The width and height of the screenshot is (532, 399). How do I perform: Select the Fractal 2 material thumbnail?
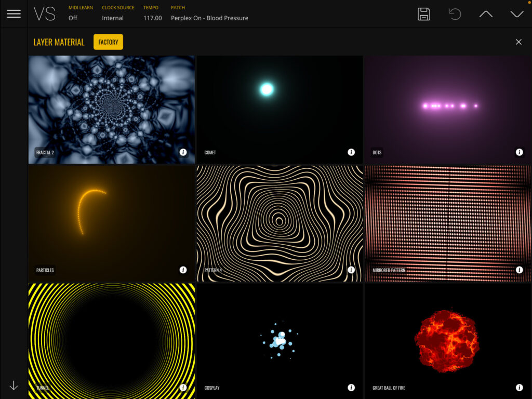(x=112, y=110)
